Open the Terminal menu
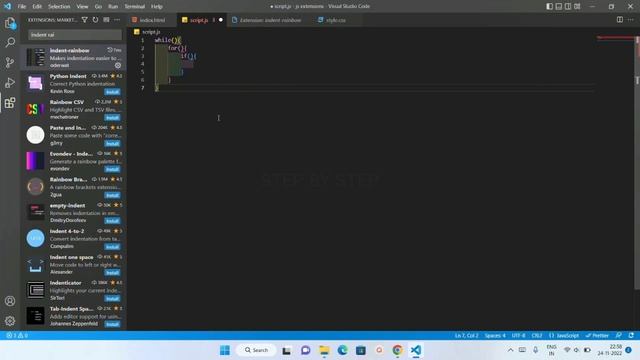The width and height of the screenshot is (640, 360). (135, 7)
